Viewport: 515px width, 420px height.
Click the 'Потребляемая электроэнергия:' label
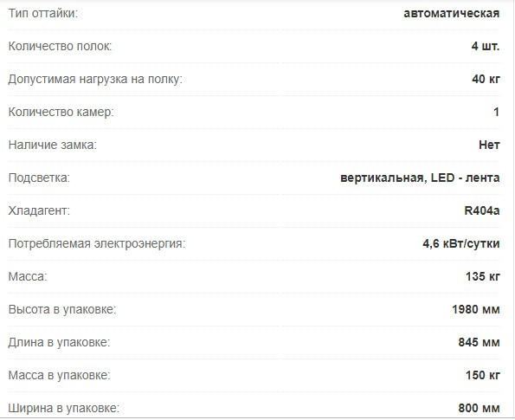tap(97, 243)
